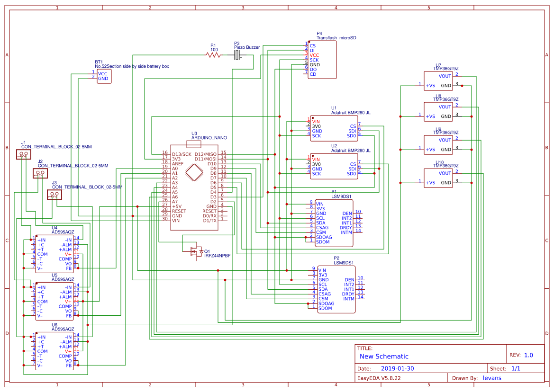The height and width of the screenshot is (392, 554).
Task: Click the CON_TERMINAL_BLOCK J1 symbol
Action: 23,154
